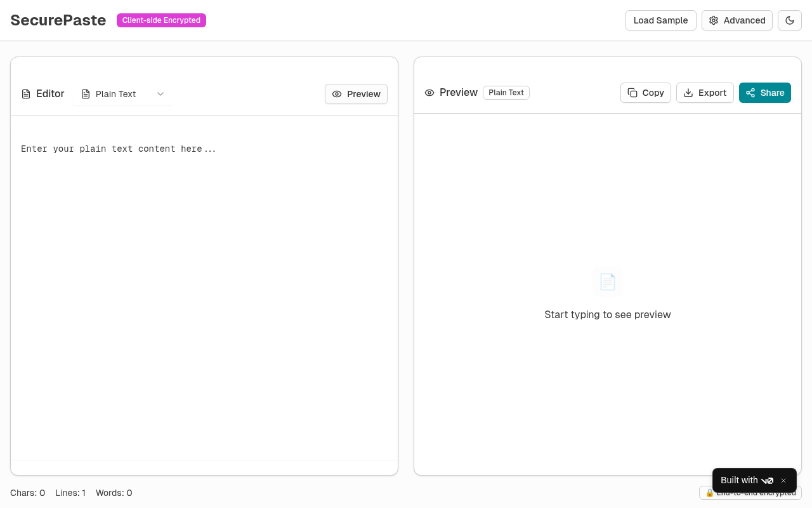Click the Client-side Encrypted badge
Viewport: 812px width, 508px height.
[x=161, y=20]
